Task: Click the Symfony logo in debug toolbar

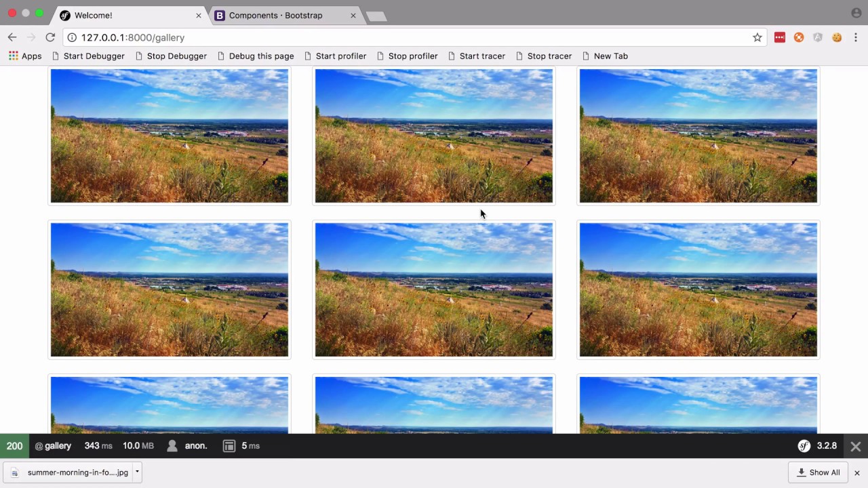Action: [x=804, y=446]
